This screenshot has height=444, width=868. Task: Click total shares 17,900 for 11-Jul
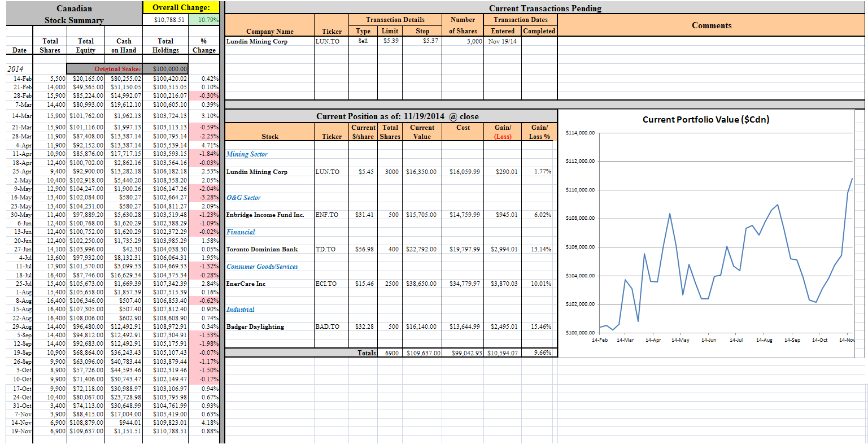coord(58,266)
